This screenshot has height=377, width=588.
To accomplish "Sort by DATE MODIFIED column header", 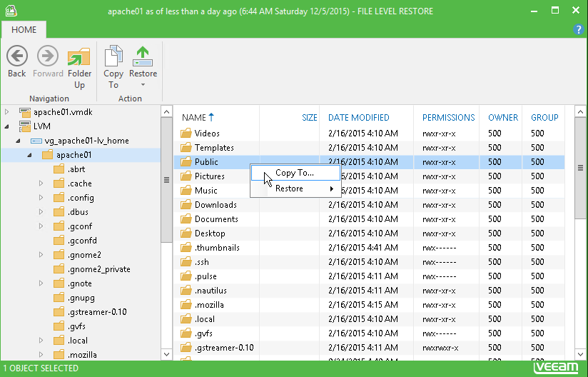I will click(x=358, y=117).
